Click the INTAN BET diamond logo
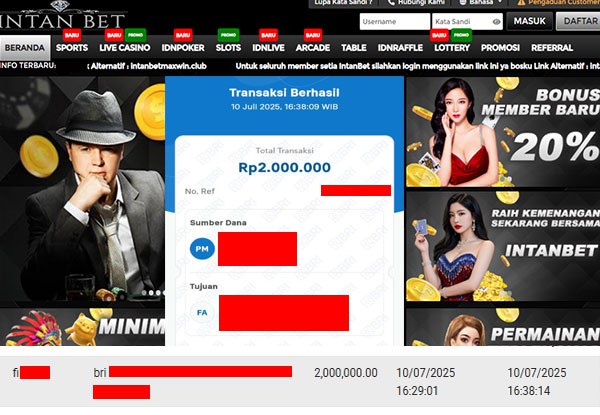This screenshot has width=600, height=415. point(62,16)
